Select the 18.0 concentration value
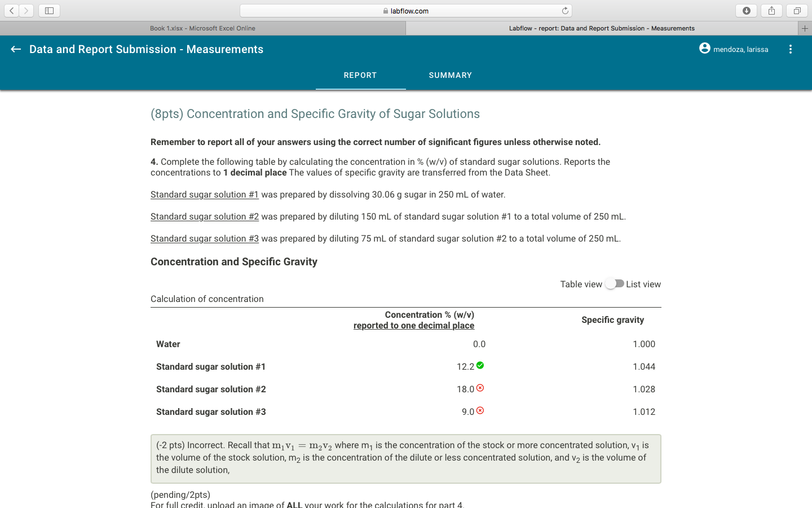Screen dimensions: 812x508 click(x=465, y=389)
